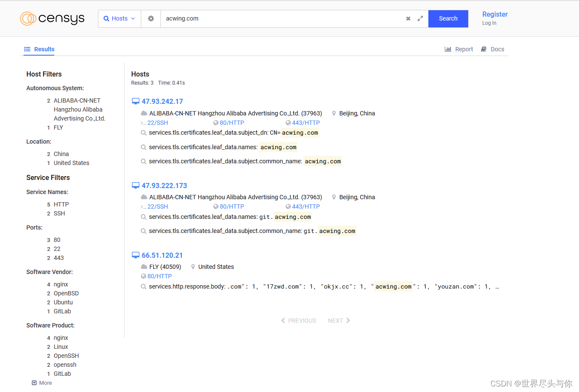Viewport: 579px width, 392px height.
Task: Click highlighted acwing.com in response body
Action: tap(393, 286)
